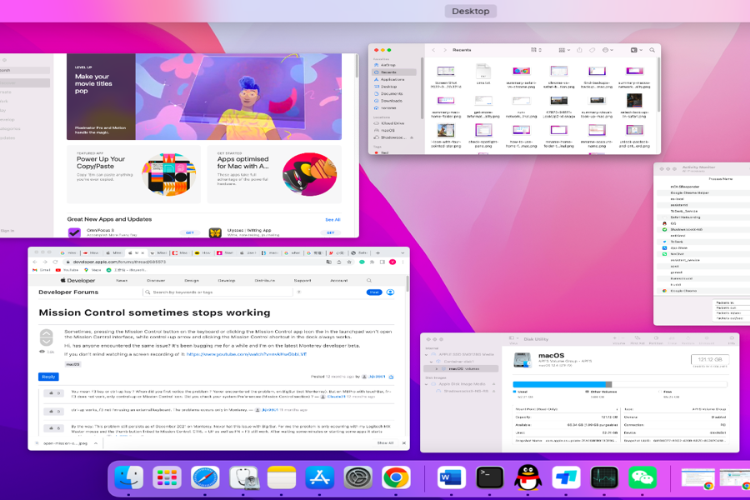Click the Developer Forums search field
This screenshot has width=750, height=500.
[x=218, y=292]
